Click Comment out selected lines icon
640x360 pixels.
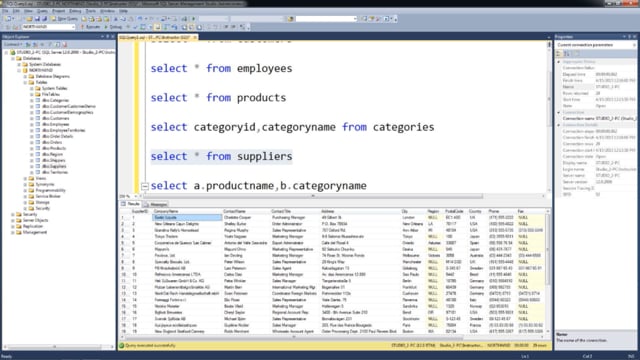pos(210,27)
